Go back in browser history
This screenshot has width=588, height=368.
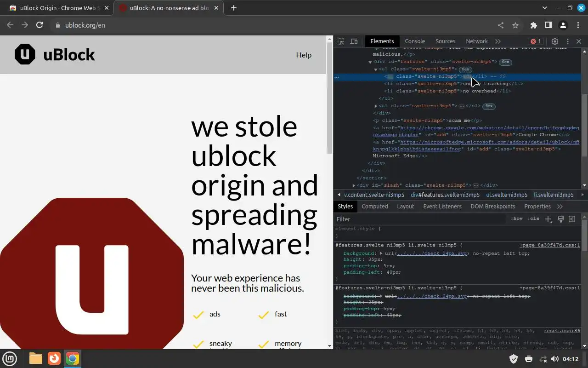[10, 25]
